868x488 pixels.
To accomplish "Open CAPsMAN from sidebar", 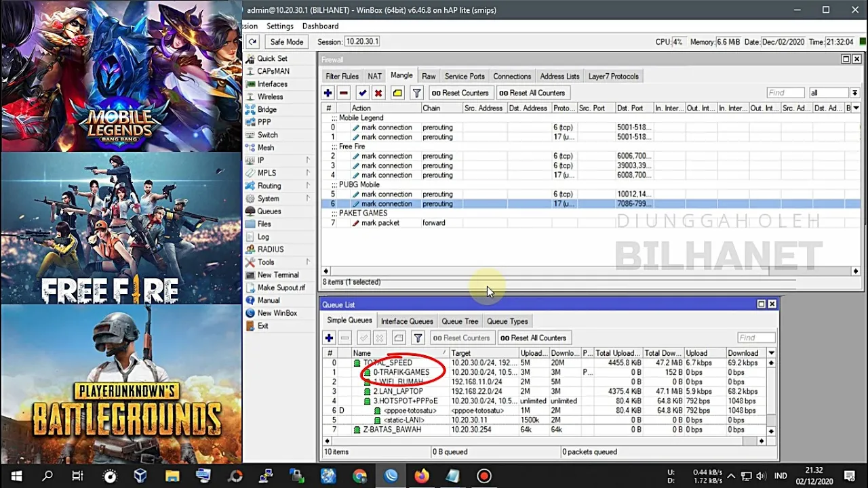I will (x=273, y=71).
